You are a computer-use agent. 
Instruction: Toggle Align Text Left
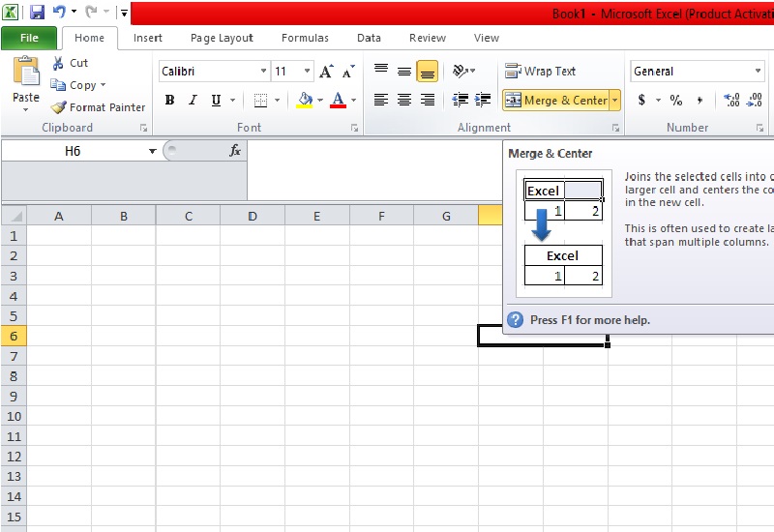(380, 101)
